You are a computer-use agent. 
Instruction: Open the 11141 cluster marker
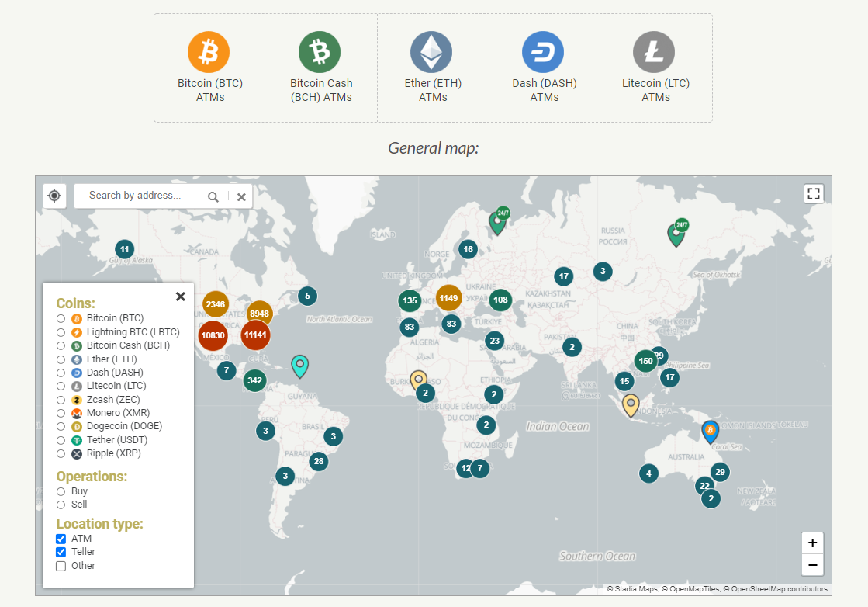[255, 335]
